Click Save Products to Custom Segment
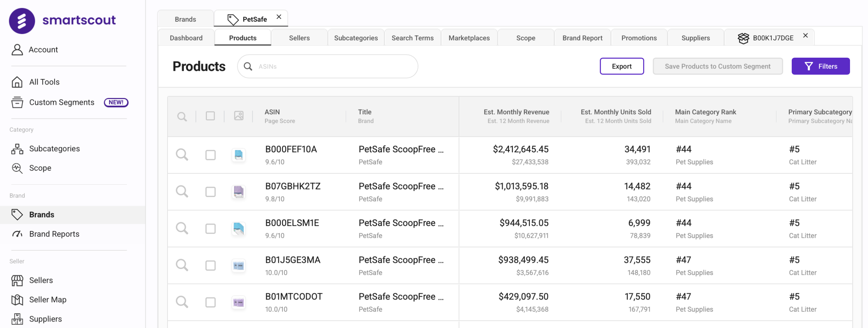 (x=718, y=66)
